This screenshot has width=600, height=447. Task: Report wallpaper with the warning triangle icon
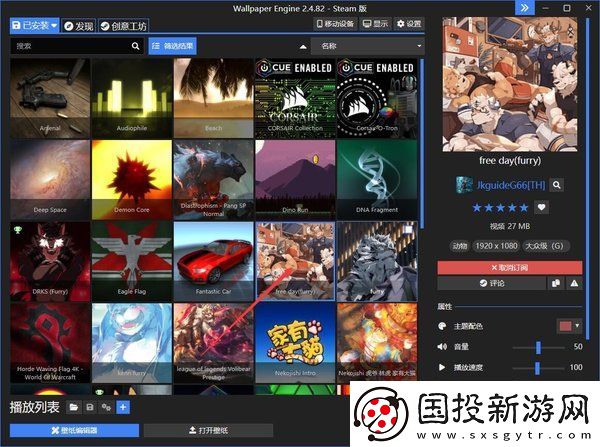(x=574, y=283)
